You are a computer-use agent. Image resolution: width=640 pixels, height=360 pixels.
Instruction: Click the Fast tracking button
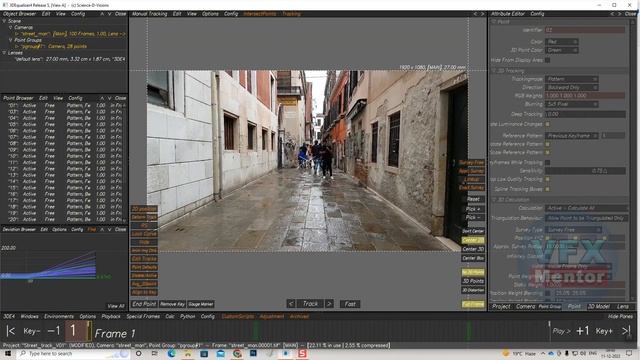[350, 304]
